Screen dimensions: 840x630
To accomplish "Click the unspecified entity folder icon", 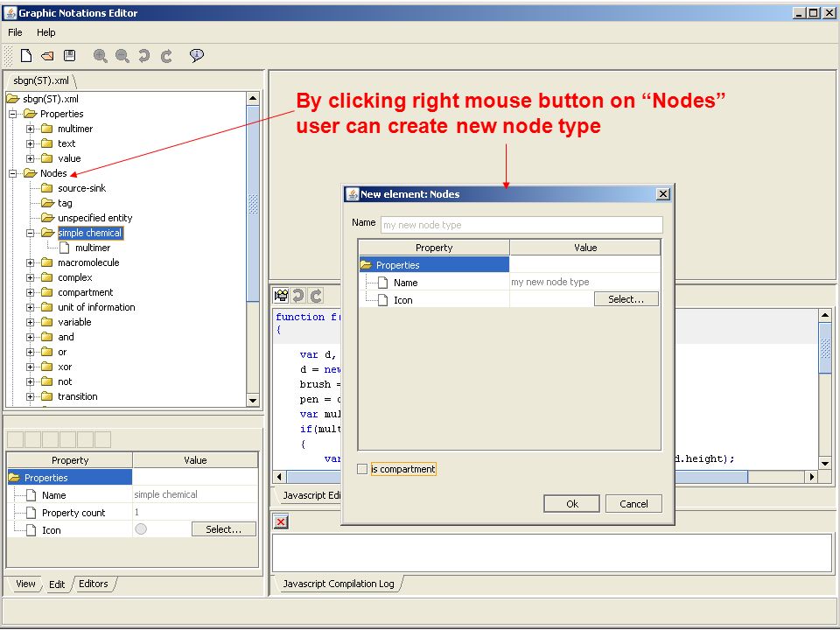I will click(47, 218).
